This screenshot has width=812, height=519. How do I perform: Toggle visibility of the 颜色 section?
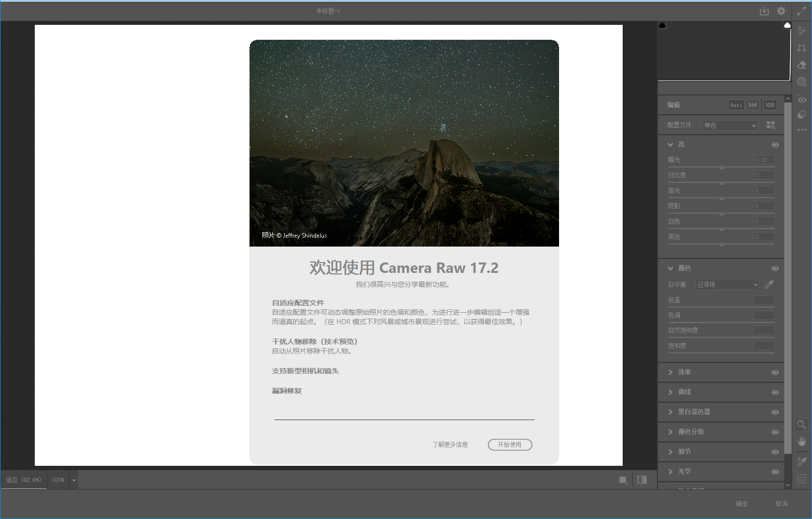775,268
